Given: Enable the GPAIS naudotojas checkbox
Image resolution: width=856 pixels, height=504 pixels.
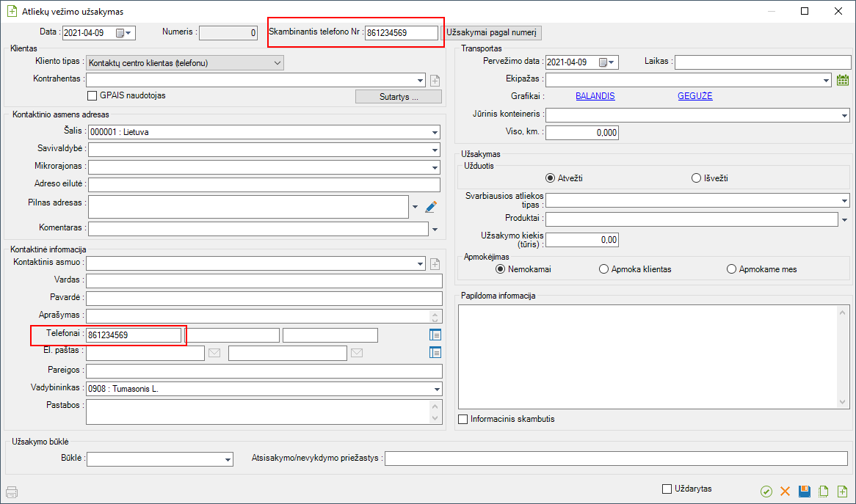Looking at the screenshot, I should tap(93, 95).
